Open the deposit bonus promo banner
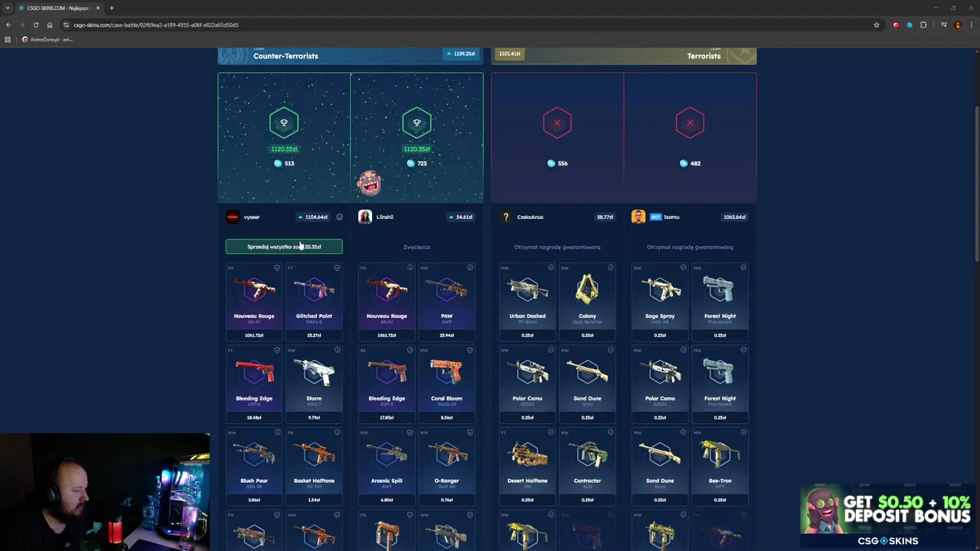Viewport: 980px width, 551px height. pos(887,517)
